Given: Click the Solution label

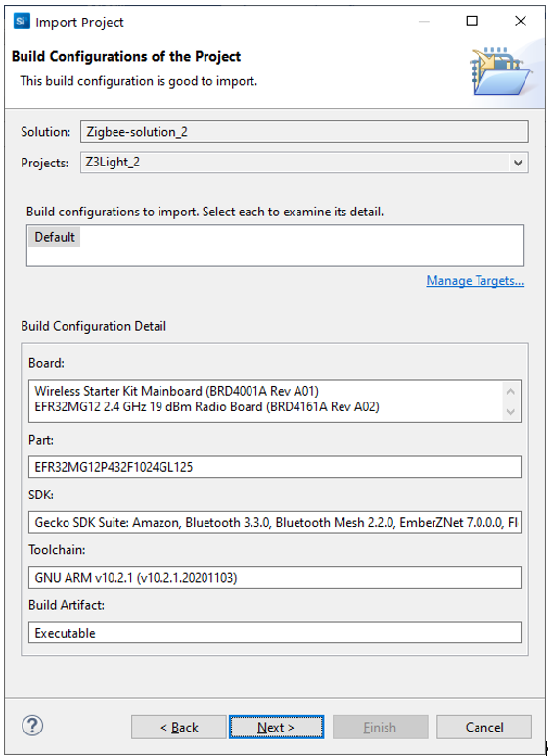Looking at the screenshot, I should (46, 132).
